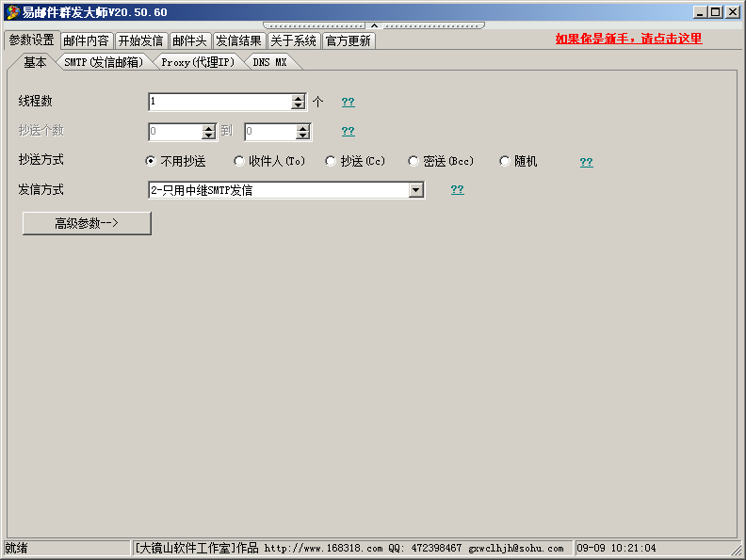
Task: Switch to SMTP(发信邮箱) sub-tab
Action: pos(104,62)
